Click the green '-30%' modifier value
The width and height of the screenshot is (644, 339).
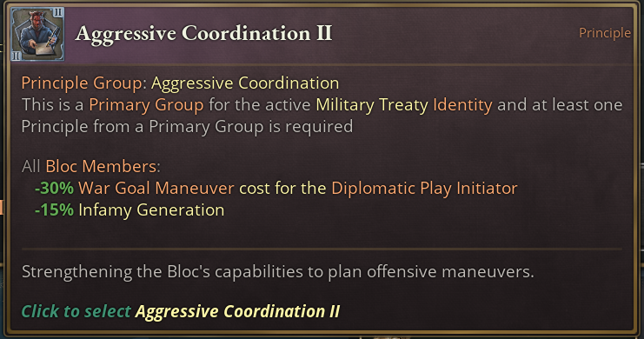coord(54,189)
